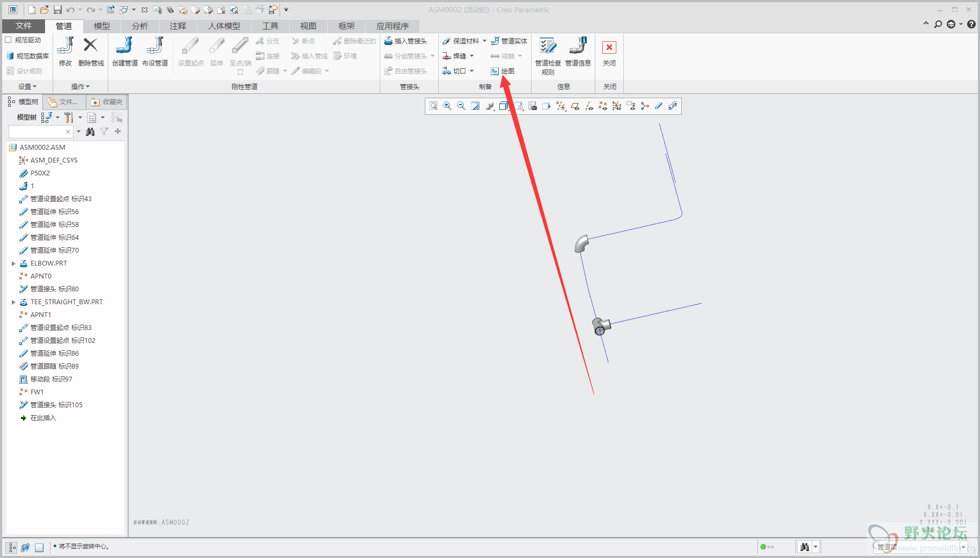
Task: Click the search magnifier in top right
Action: point(938,24)
